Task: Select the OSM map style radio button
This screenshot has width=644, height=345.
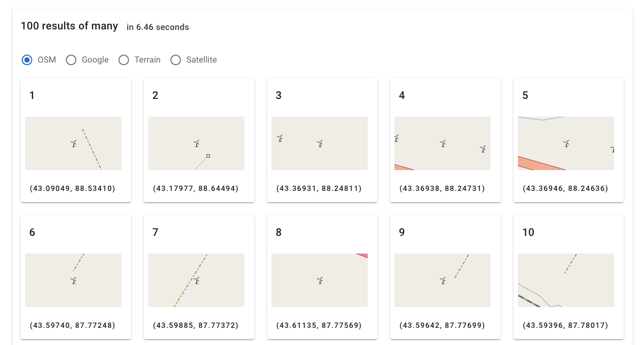Action: click(27, 60)
